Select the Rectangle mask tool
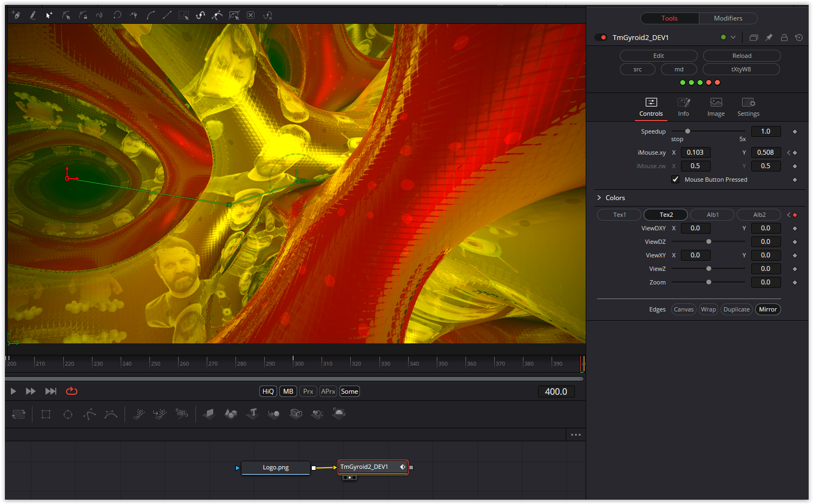 pos(46,414)
